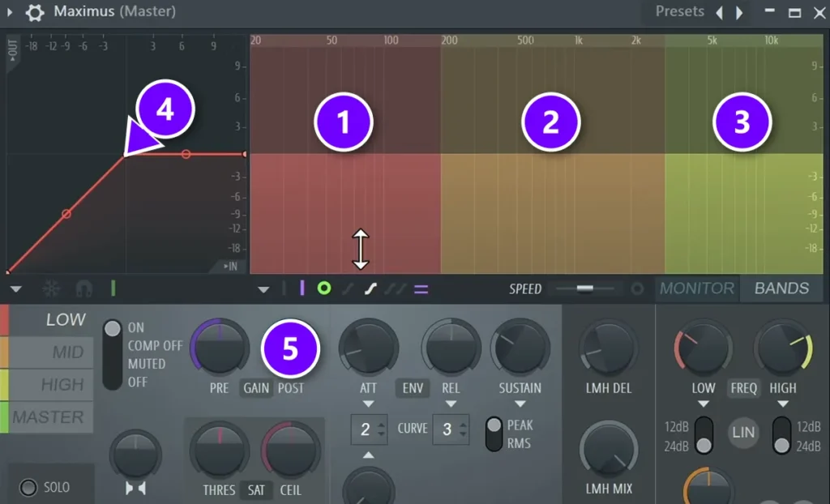The height and width of the screenshot is (504, 830).
Task: Click the double slash display icon
Action: (x=395, y=289)
